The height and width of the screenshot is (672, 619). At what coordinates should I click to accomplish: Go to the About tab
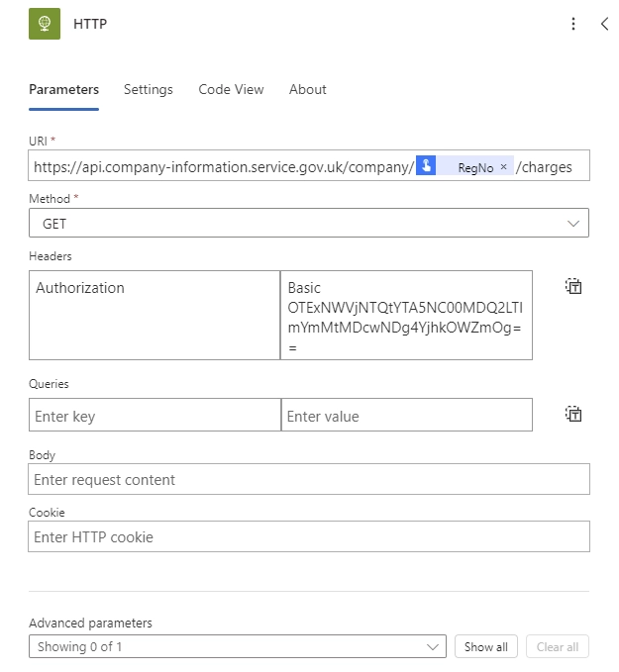point(308,90)
